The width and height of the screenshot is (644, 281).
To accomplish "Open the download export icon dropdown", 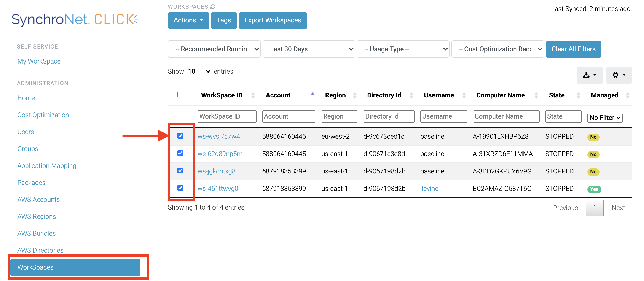I will pos(590,75).
